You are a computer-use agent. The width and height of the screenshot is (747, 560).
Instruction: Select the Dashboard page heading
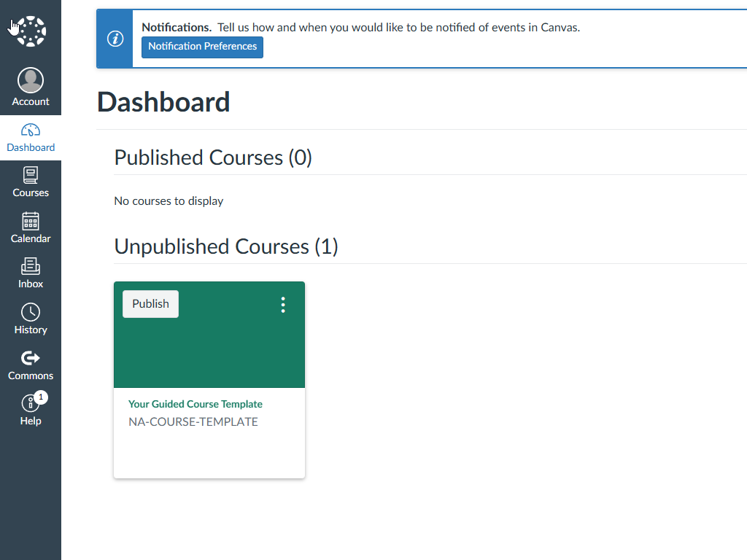[163, 102]
